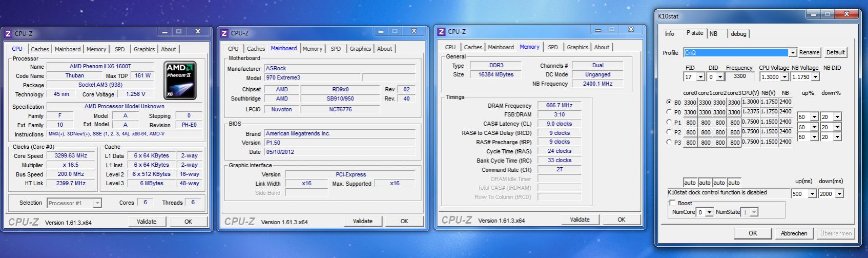Click Validate in the first CPU-Z window
The image size is (868, 258).
coord(147,222)
